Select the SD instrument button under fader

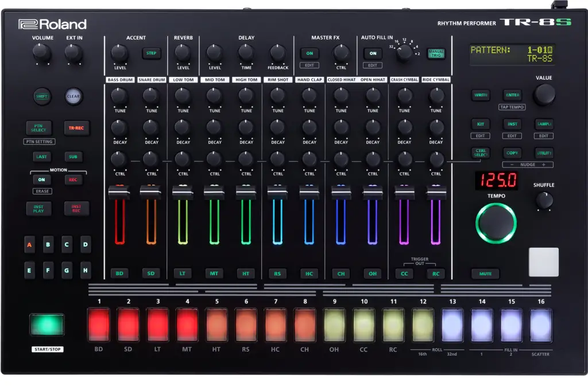[x=151, y=274]
